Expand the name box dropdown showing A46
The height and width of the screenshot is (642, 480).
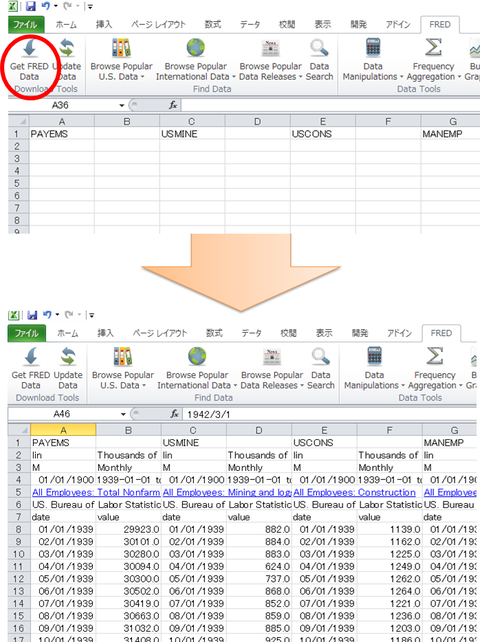123,414
